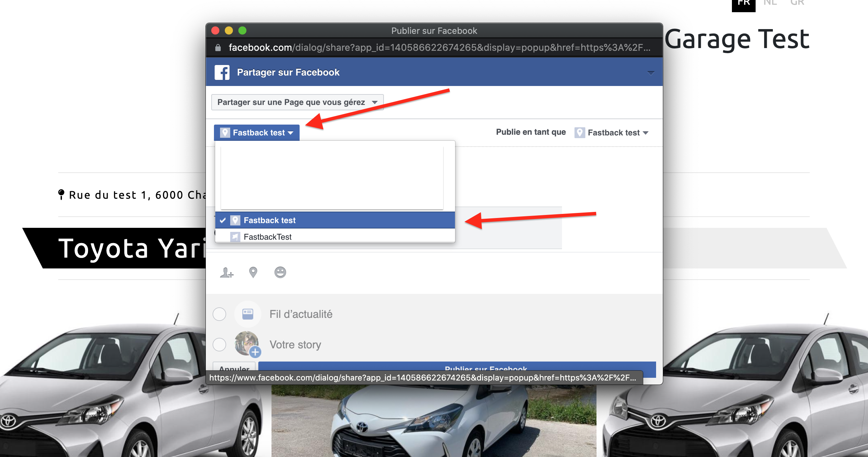Viewport: 868px width, 457px height.
Task: Switch site language to NL
Action: pos(770,3)
